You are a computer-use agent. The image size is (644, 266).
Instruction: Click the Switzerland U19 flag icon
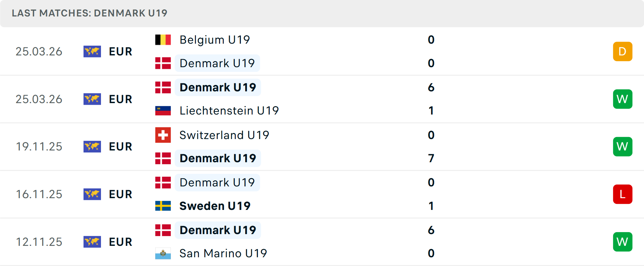coord(163,135)
